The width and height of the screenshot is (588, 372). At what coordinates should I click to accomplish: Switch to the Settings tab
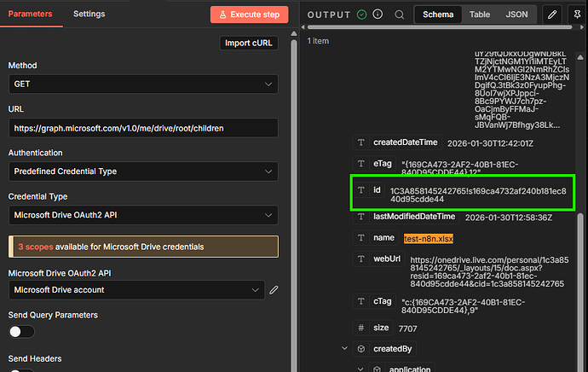click(89, 15)
